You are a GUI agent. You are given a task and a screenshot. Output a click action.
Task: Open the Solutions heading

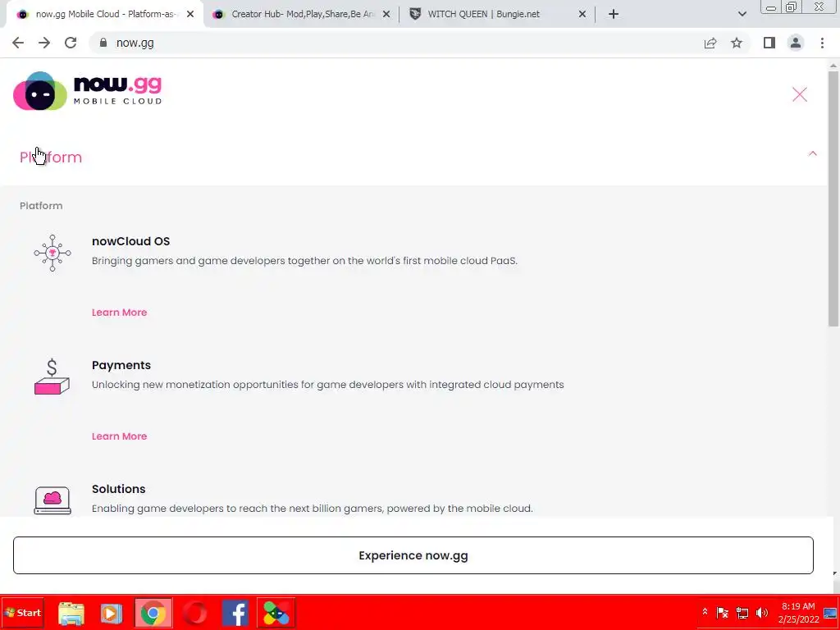click(x=118, y=489)
